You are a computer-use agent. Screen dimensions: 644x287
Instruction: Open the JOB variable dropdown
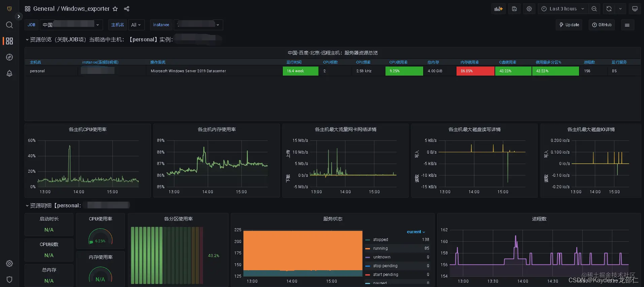pyautogui.click(x=71, y=25)
